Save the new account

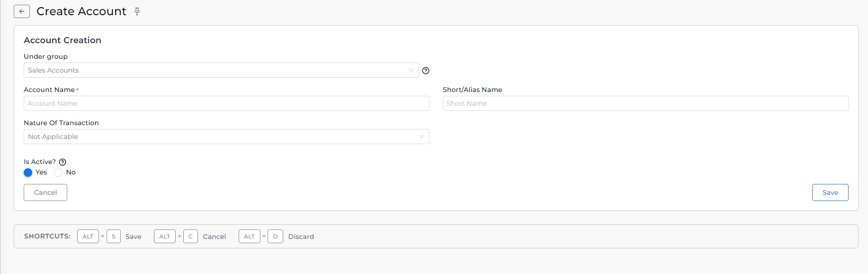tap(830, 192)
